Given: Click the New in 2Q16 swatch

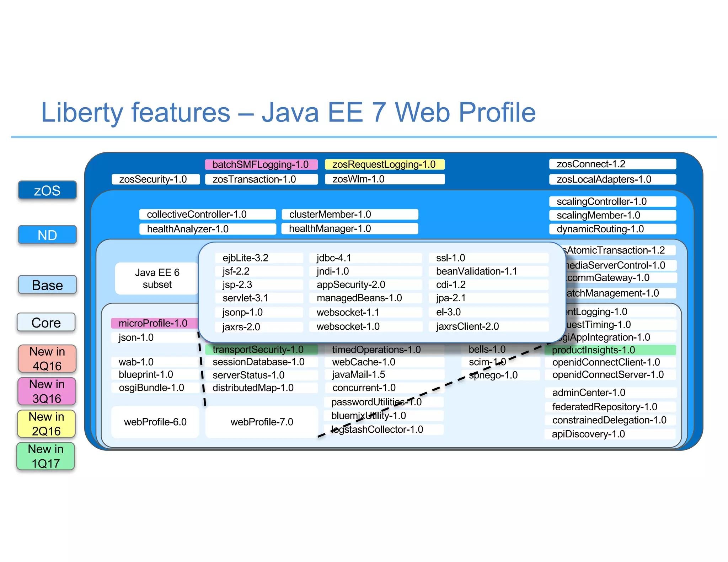Looking at the screenshot, I should [47, 423].
